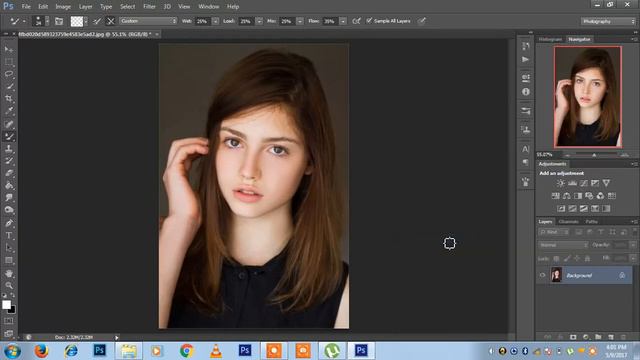The image size is (640, 360).
Task: Open the layer Opacity dropdown arrow
Action: (x=633, y=245)
